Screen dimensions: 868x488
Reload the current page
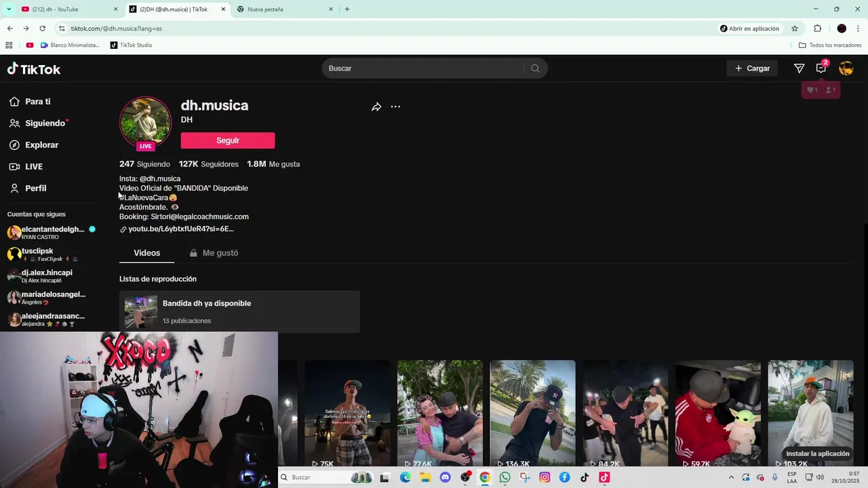[x=42, y=28]
